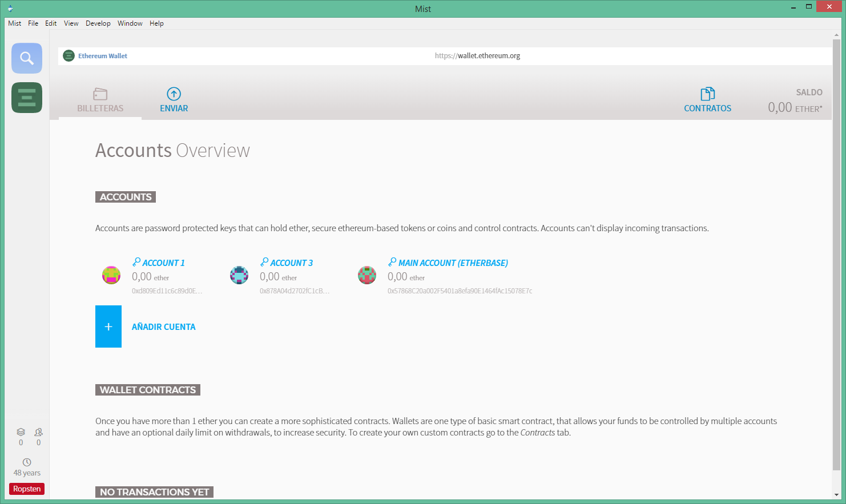Click the scrollbar up arrow
Screen dimensions: 846x504
[836, 35]
